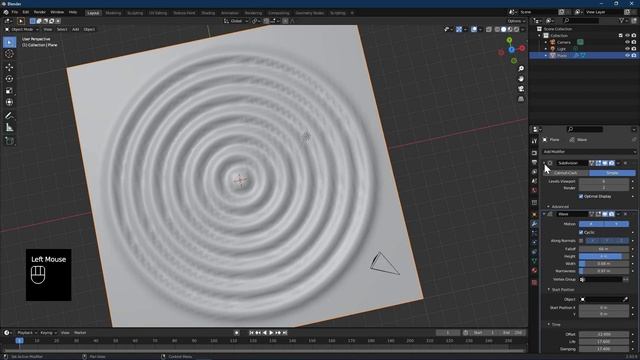Open the viewport Select menu
This screenshot has width=640, height=360.
click(62, 29)
